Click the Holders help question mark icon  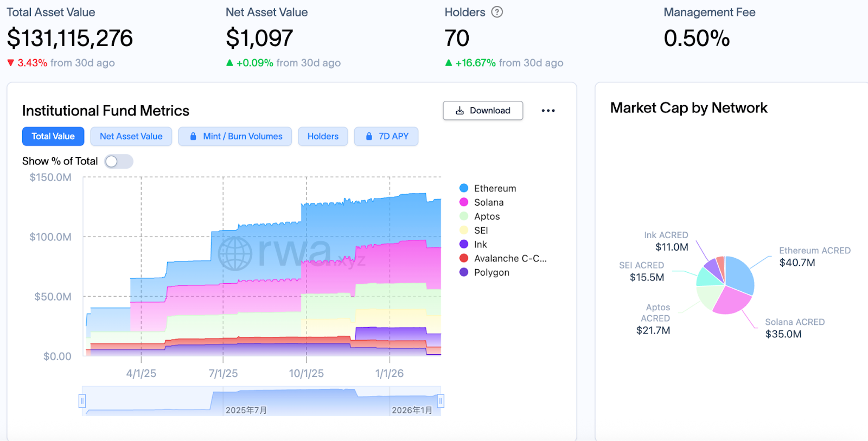coord(497,12)
